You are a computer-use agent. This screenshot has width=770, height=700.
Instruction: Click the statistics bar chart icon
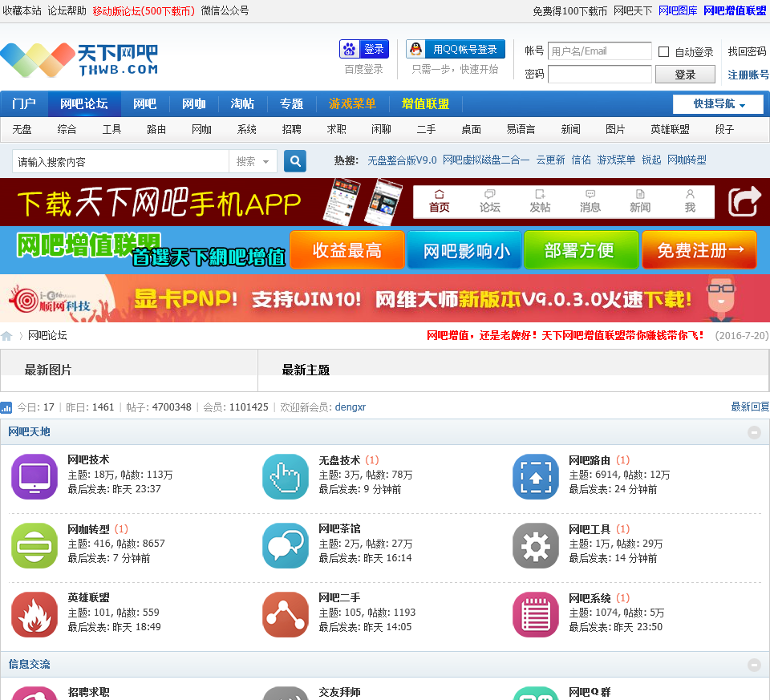click(6, 407)
